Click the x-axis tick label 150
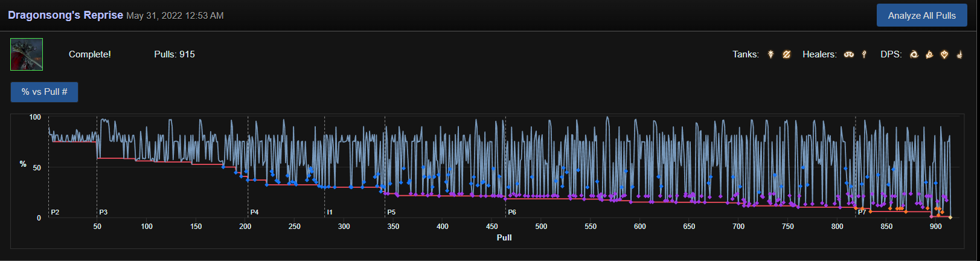The height and width of the screenshot is (261, 980). pos(196,227)
